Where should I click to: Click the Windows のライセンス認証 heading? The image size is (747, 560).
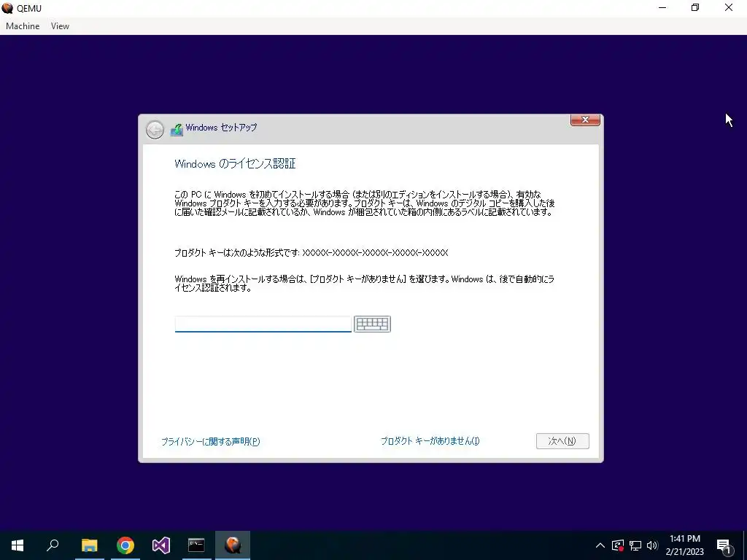point(235,164)
